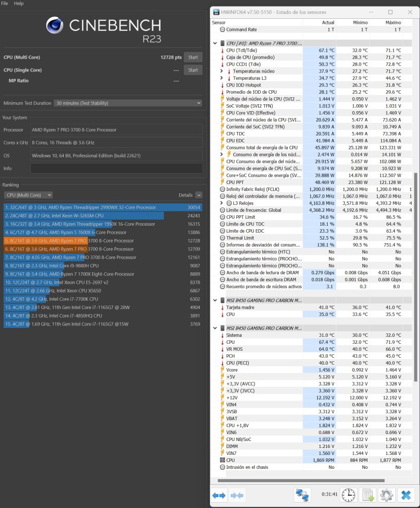Viewport: 420px width, 508px height.
Task: Click the collapse-layout arrows icon in HWiNFO
Action: click(x=237, y=496)
